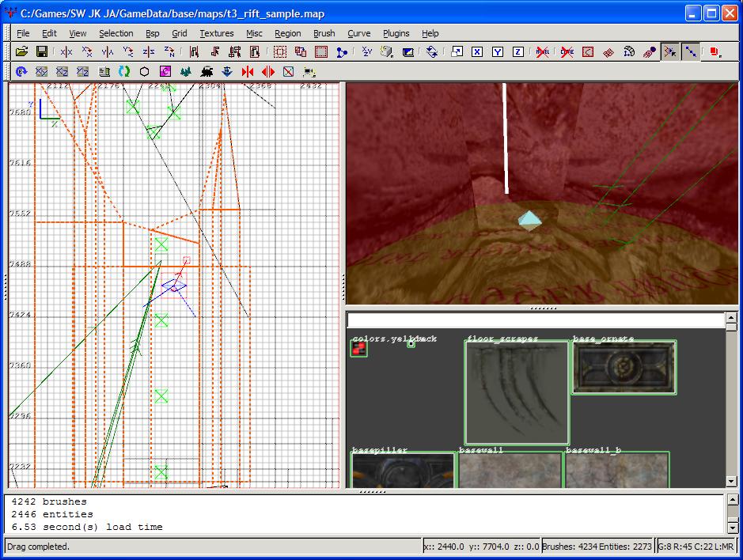
Task: Select the floor_scrapes texture thumbnail
Action: click(x=517, y=392)
